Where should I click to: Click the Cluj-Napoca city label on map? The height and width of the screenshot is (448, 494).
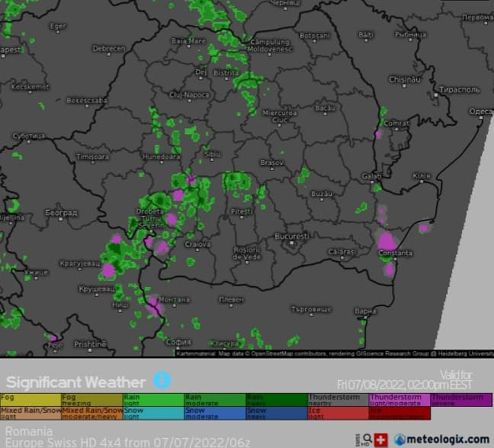point(189,95)
